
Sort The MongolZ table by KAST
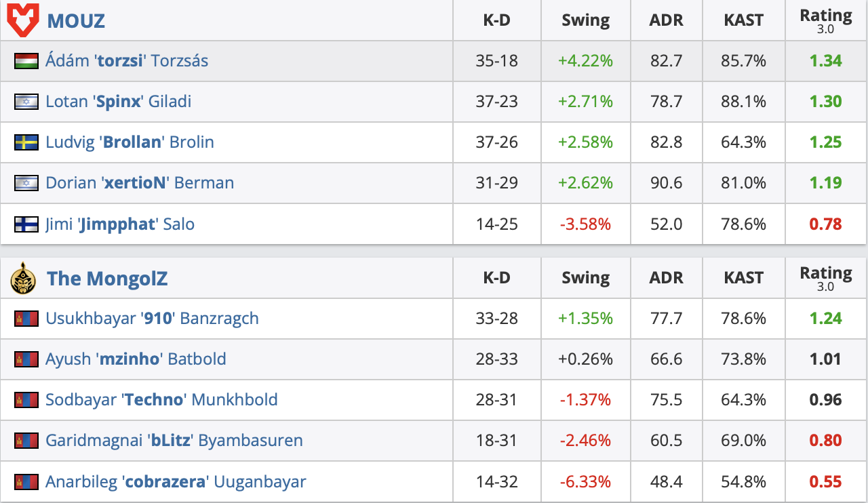pos(744,278)
